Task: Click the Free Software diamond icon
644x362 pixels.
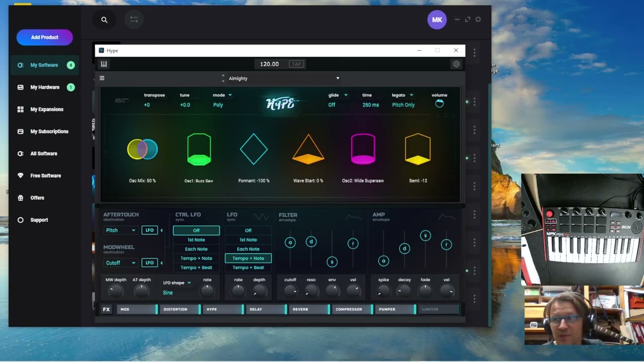Action: pos(21,175)
